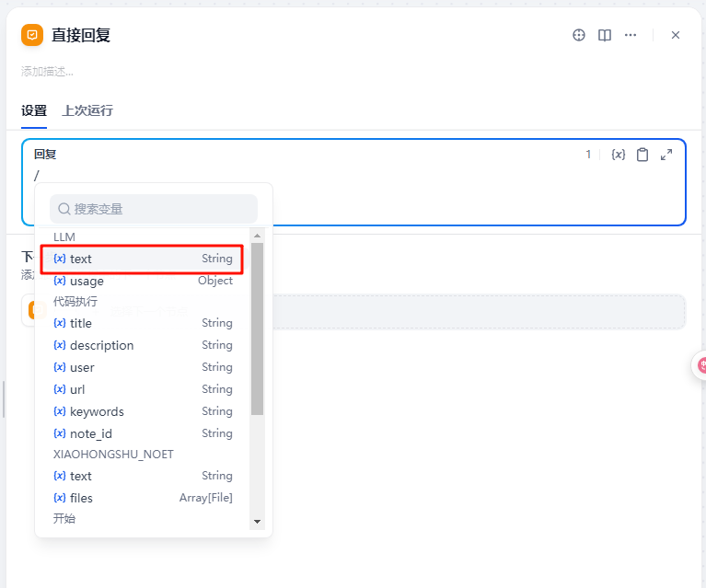Click the orange 直接回复 node icon
This screenshot has width=706, height=588.
coord(32,35)
